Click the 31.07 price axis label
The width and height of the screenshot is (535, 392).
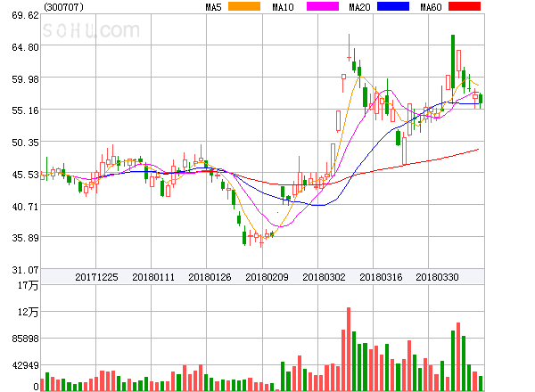25,270
